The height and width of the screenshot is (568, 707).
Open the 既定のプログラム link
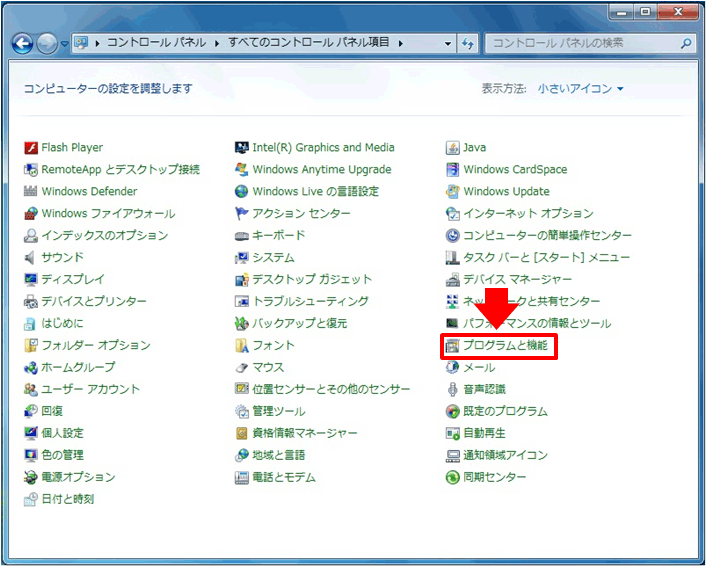(x=505, y=412)
